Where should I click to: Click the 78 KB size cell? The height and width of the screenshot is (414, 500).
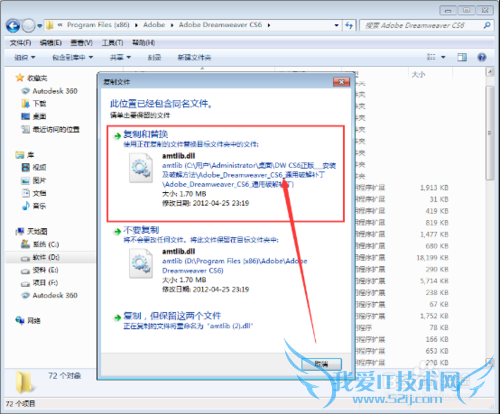(x=439, y=328)
